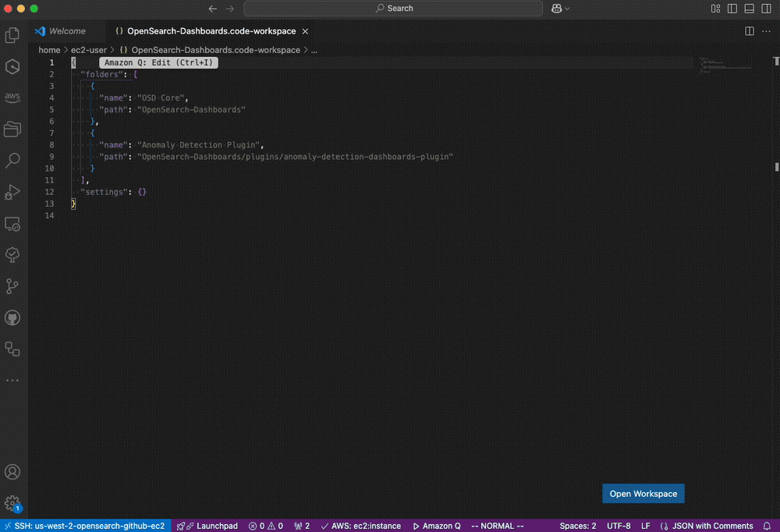Change end of line sequence LF
Screen dimensions: 780x532
click(x=646, y=526)
